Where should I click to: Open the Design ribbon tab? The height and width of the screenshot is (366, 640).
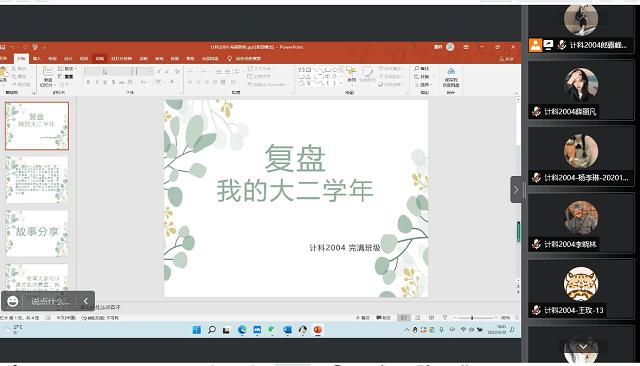[x=68, y=59]
